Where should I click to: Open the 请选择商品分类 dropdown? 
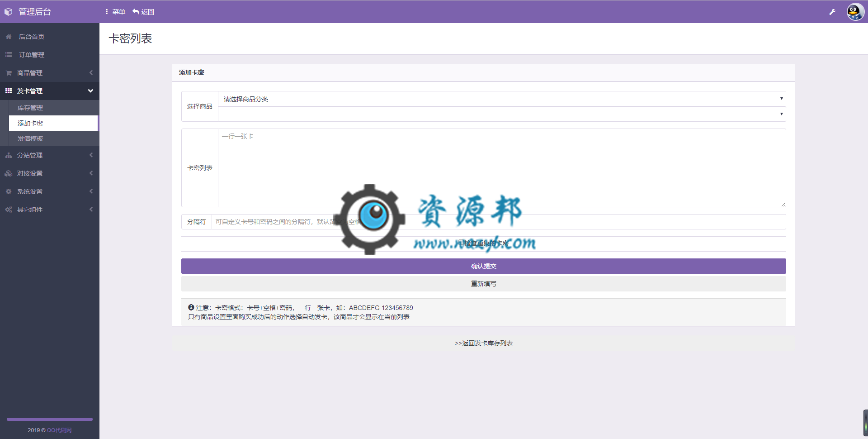[x=502, y=99]
